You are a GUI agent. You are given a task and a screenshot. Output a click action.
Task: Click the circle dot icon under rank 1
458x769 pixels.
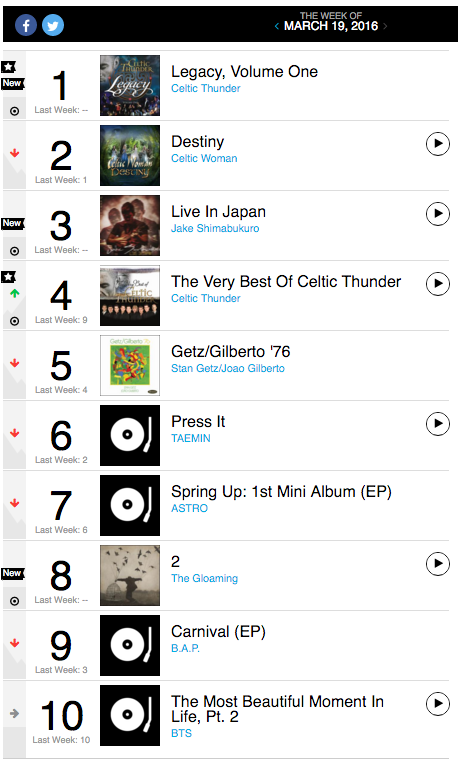point(15,111)
